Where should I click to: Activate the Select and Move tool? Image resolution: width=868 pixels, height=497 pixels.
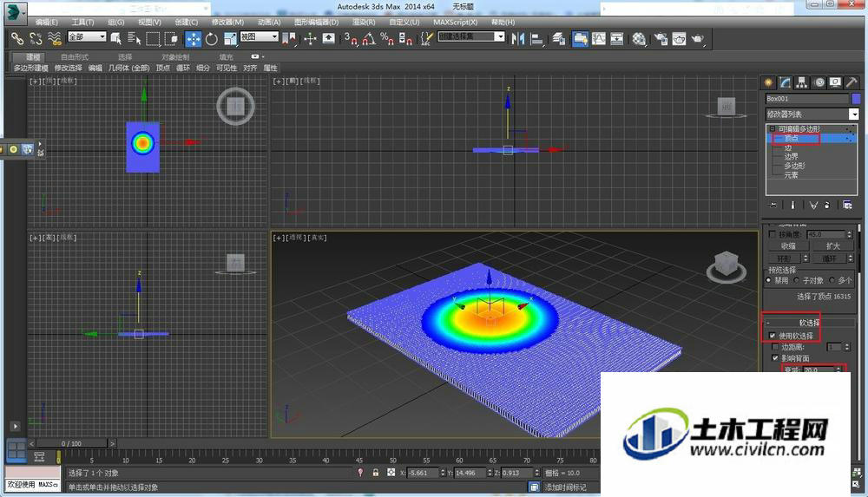click(x=193, y=39)
